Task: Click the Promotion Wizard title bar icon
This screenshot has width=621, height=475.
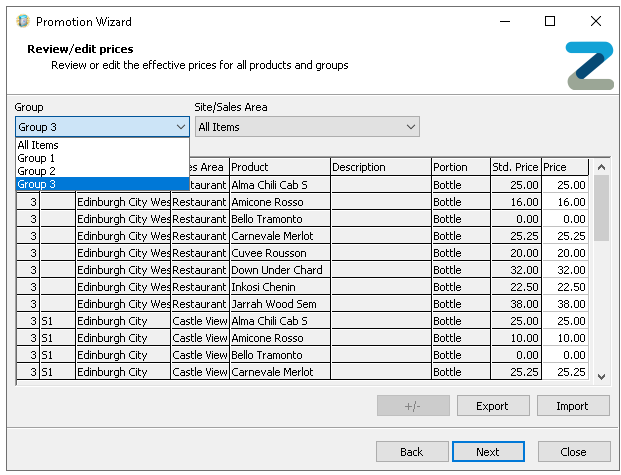Action: tap(23, 21)
